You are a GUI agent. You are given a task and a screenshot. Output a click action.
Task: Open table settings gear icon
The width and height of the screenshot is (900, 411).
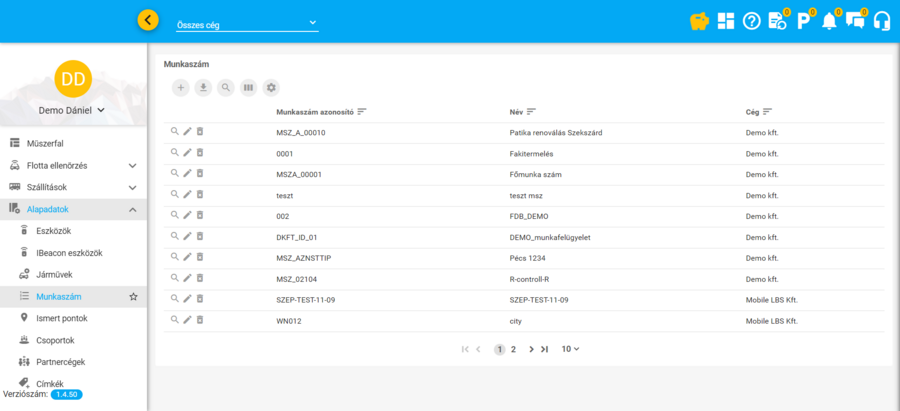pos(271,88)
